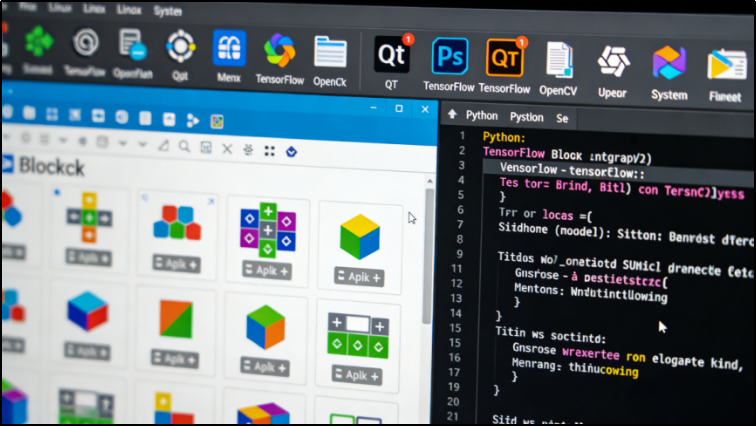The image size is (756, 427).
Task: Switch to the Python tab
Action: (482, 116)
